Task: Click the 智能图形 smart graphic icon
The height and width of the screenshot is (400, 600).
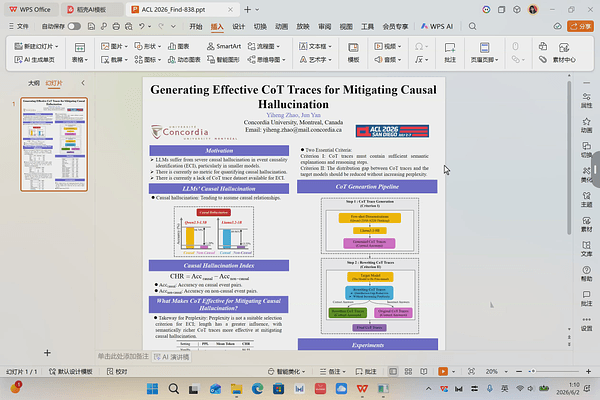Action: 223,60
